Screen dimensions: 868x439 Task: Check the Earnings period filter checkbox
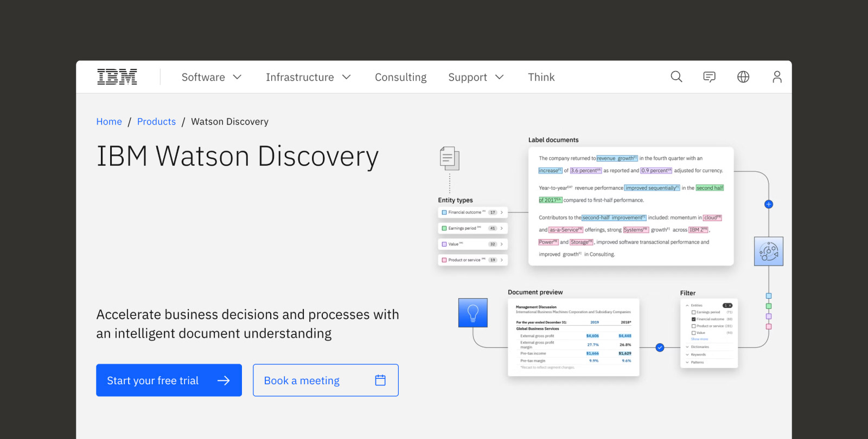(693, 312)
